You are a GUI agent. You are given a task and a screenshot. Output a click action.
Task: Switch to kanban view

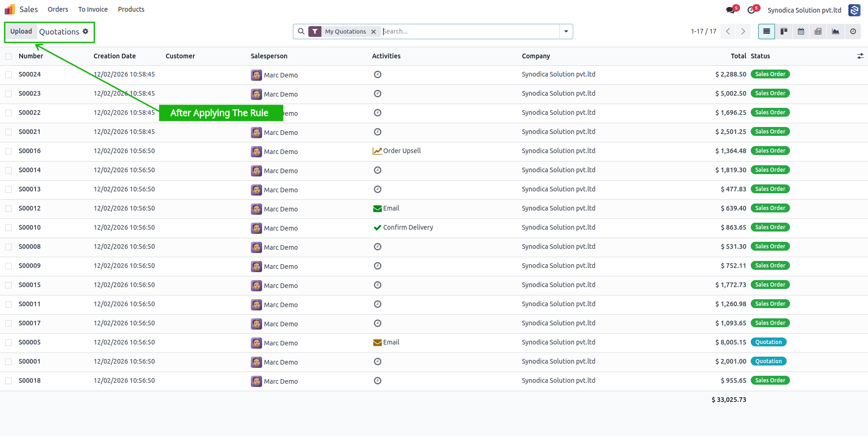click(x=784, y=31)
